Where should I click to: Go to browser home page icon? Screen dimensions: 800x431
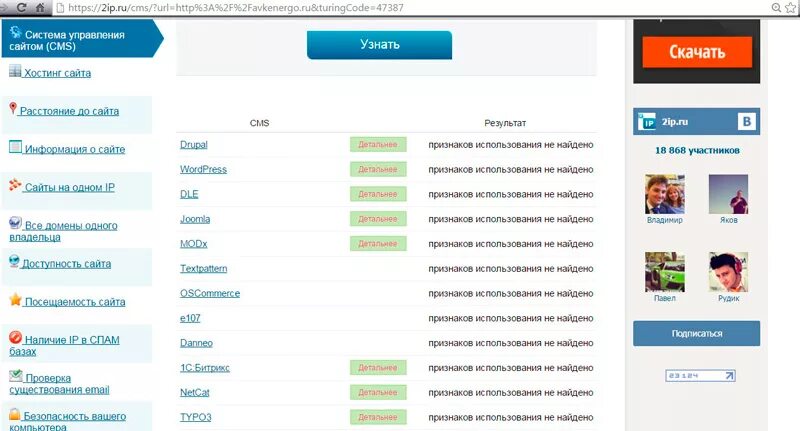(40, 8)
